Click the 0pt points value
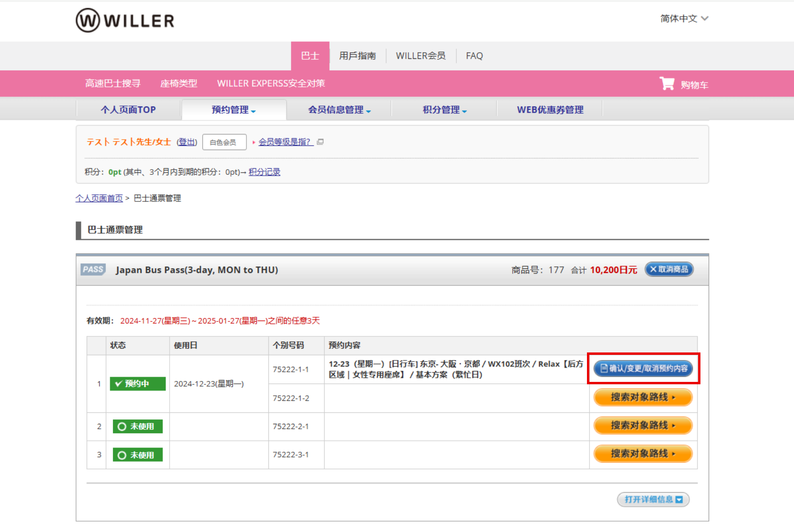This screenshot has height=532, width=794. point(115,172)
